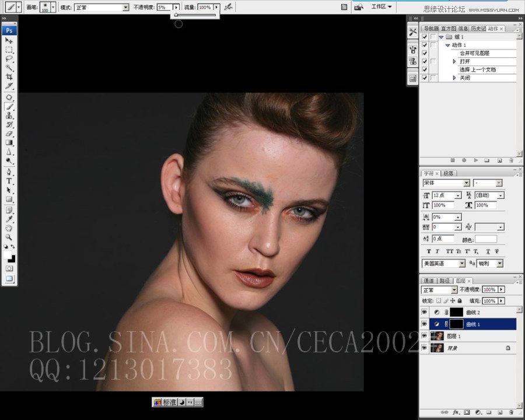525x420 pixels.
Task: Select the 图层 1 layer thumbnail
Action: 436,336
